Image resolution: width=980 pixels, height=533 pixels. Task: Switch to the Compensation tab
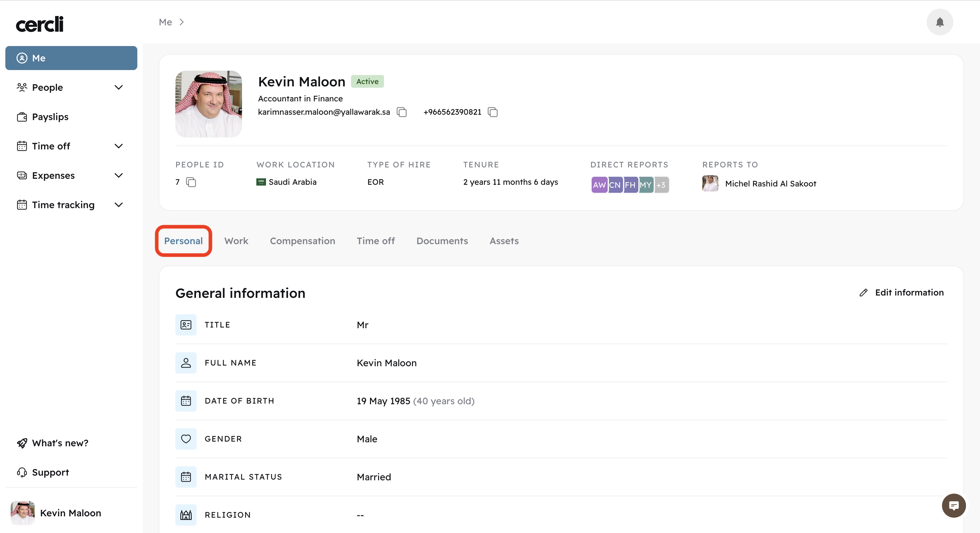coord(302,241)
